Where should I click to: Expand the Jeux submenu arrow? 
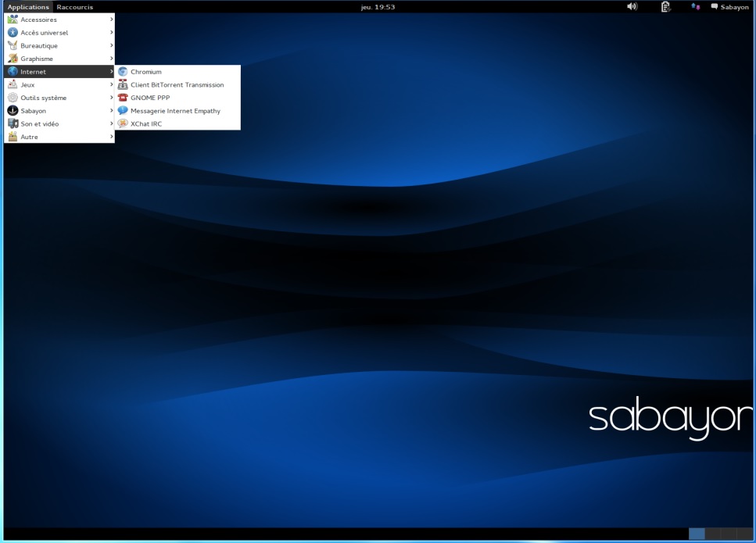111,84
